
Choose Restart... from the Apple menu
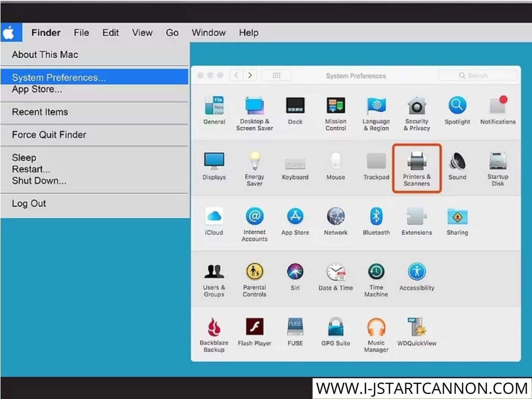coord(95,169)
